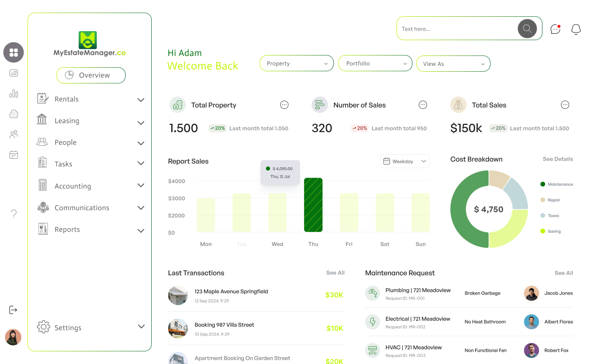Click the Saving legend color dot

click(542, 231)
